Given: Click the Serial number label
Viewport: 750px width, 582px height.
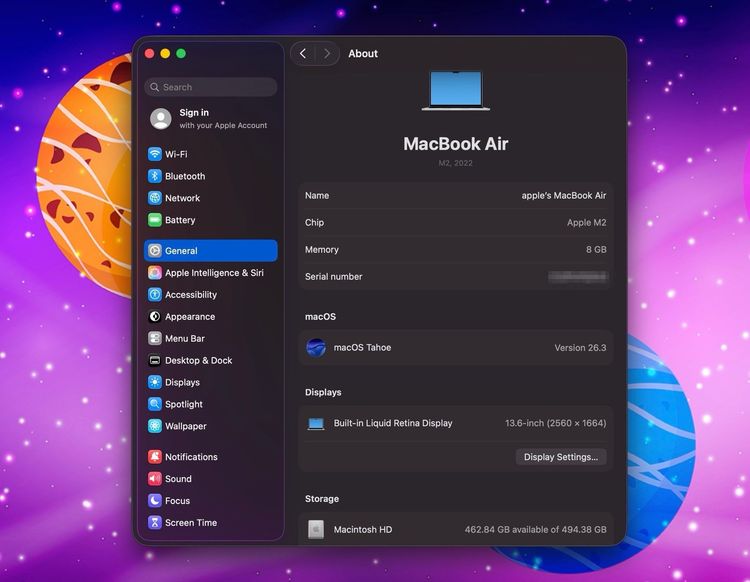Looking at the screenshot, I should (333, 276).
